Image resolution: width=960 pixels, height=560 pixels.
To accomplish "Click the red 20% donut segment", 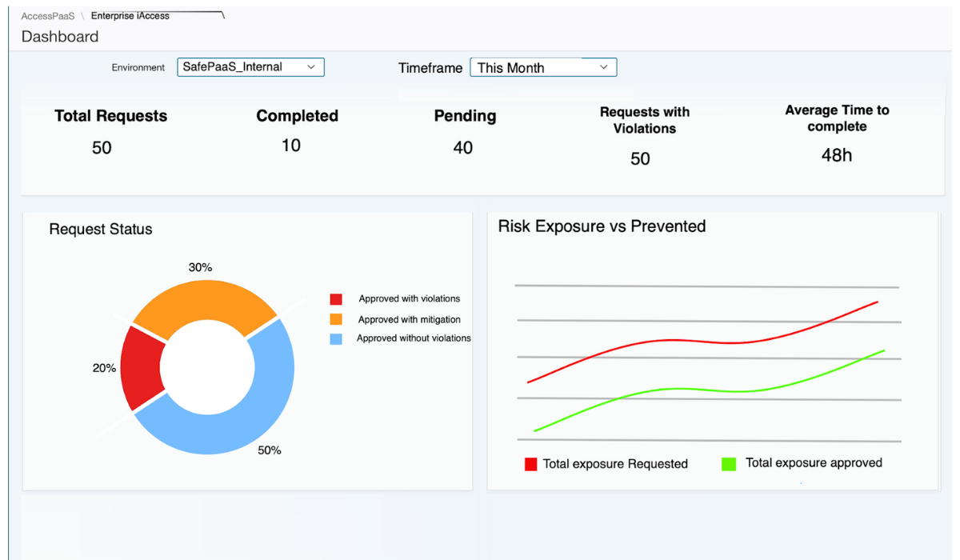I will 141,370.
